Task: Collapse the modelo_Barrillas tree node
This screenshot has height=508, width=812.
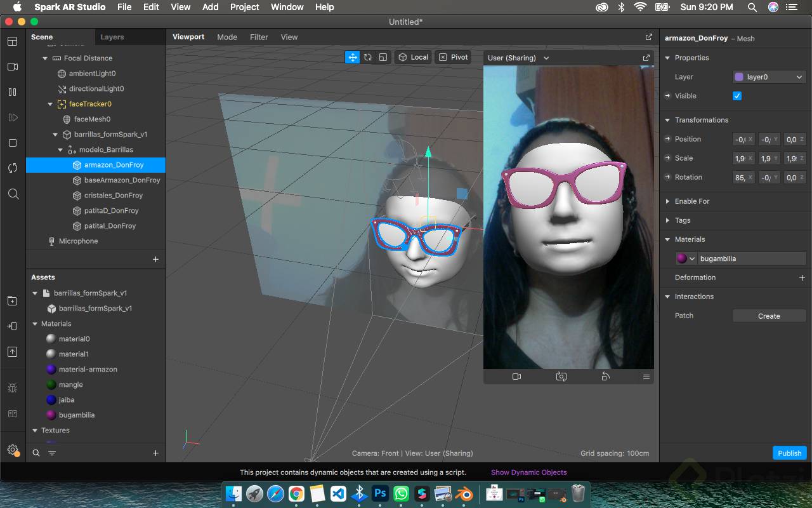Action: tap(60, 150)
